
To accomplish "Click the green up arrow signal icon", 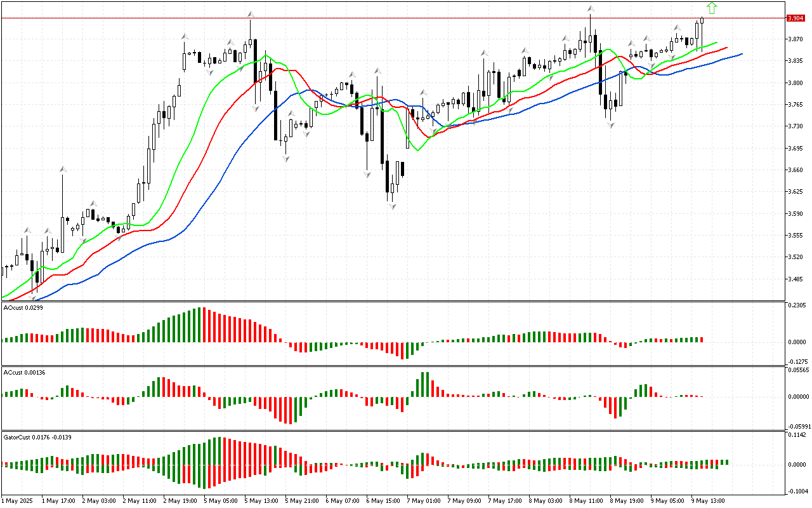I will coord(712,8).
